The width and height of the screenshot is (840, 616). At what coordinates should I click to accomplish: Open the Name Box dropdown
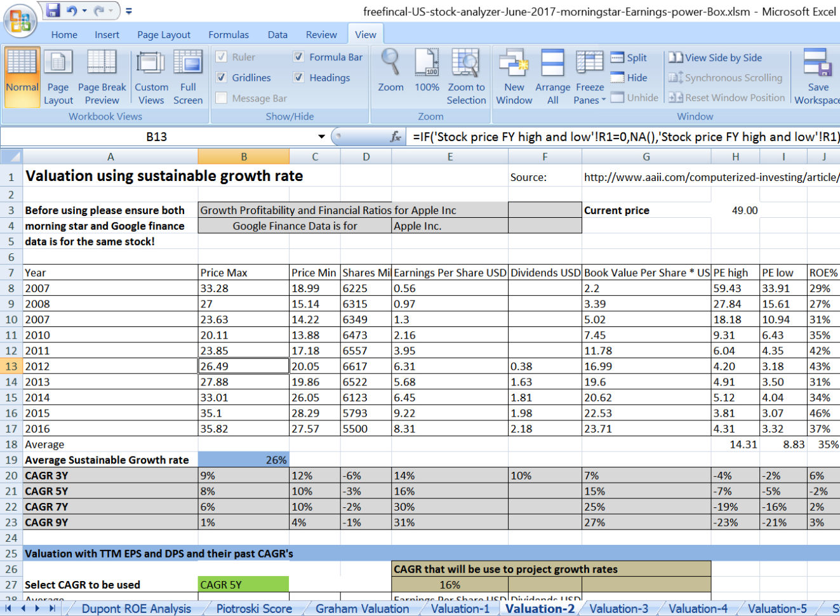pyautogui.click(x=321, y=137)
